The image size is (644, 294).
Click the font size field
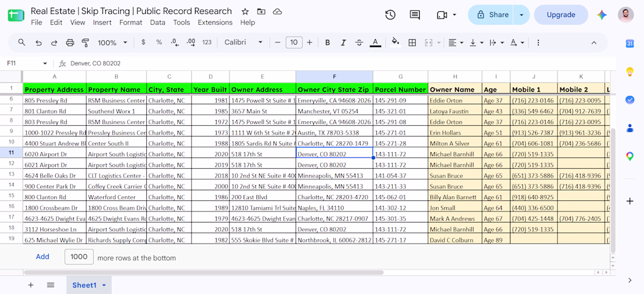[x=294, y=42]
